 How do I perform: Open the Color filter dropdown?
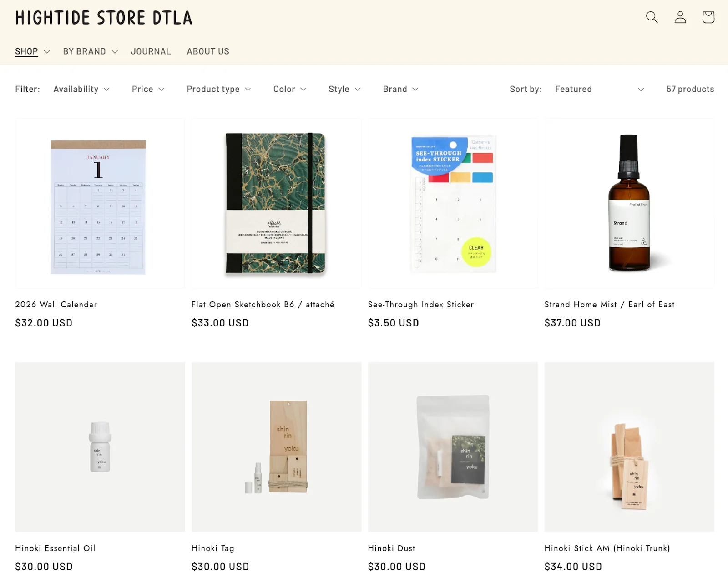(x=289, y=89)
